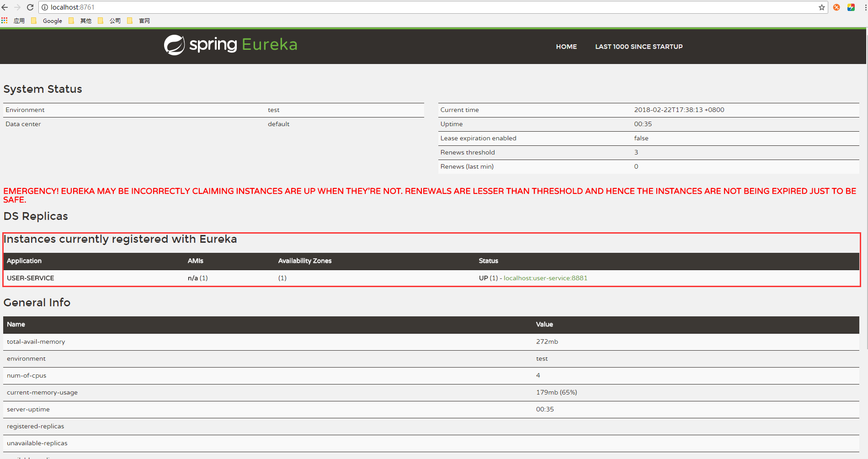The height and width of the screenshot is (459, 868).
Task: Click the Name column header in General Info
Action: pos(16,324)
